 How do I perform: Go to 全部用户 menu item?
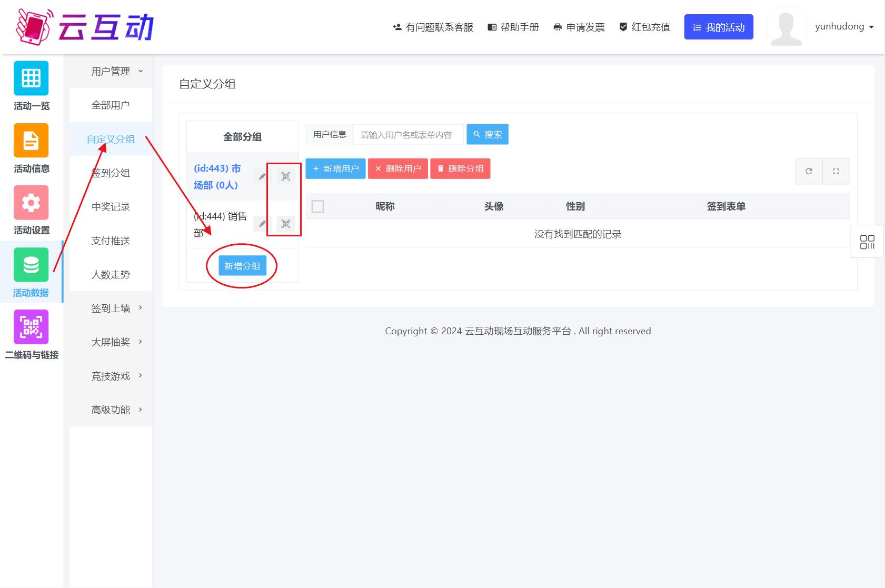click(111, 105)
